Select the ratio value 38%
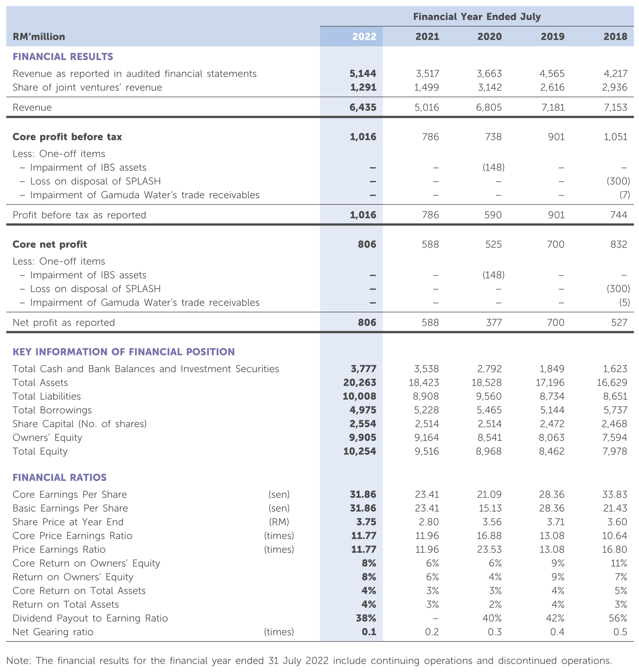This screenshot has height=672, width=639. (x=363, y=617)
